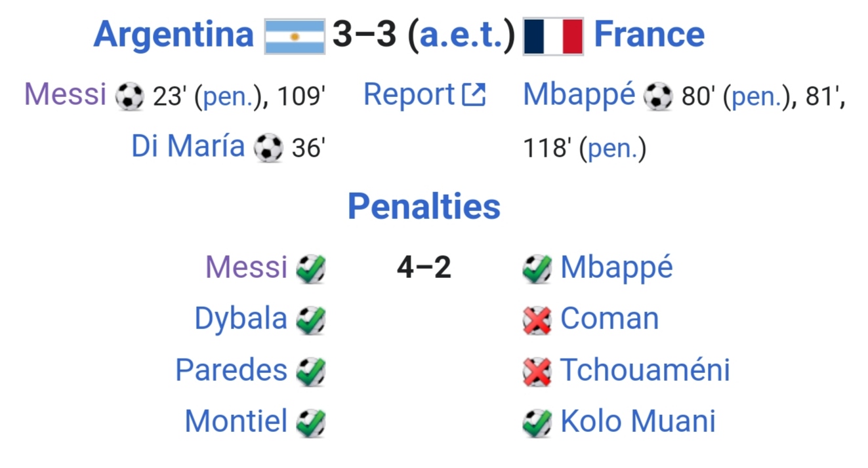Open Paredes' player page link

[x=231, y=370]
